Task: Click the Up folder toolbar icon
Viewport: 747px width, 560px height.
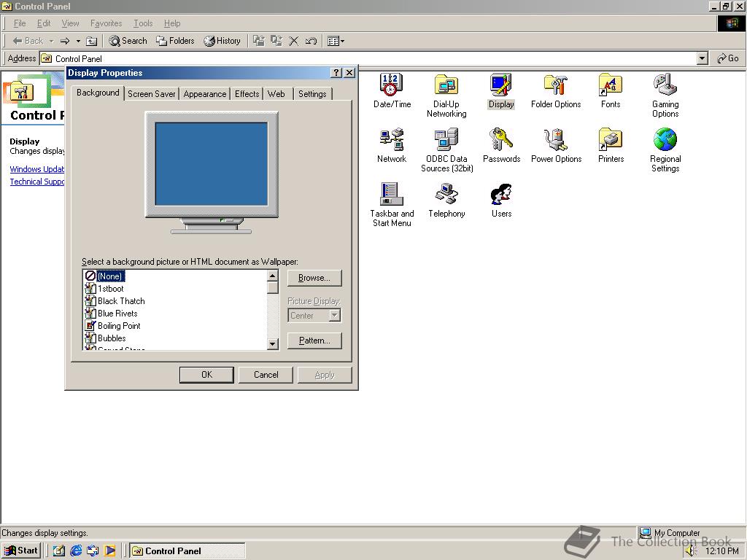Action: point(91,41)
